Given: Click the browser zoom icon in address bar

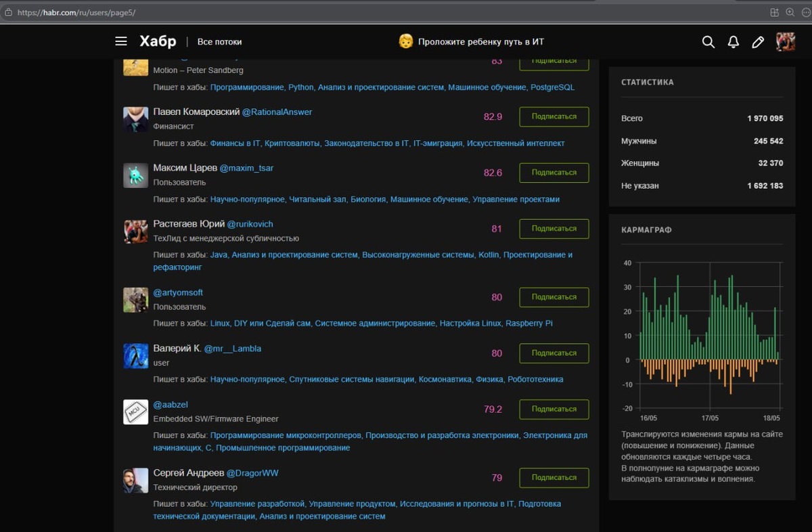Looking at the screenshot, I should coord(790,12).
